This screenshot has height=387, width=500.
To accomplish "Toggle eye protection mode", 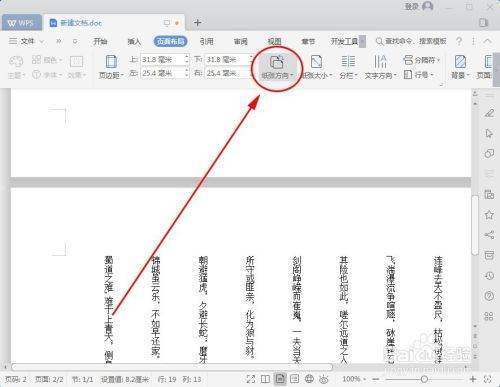I will [324, 379].
